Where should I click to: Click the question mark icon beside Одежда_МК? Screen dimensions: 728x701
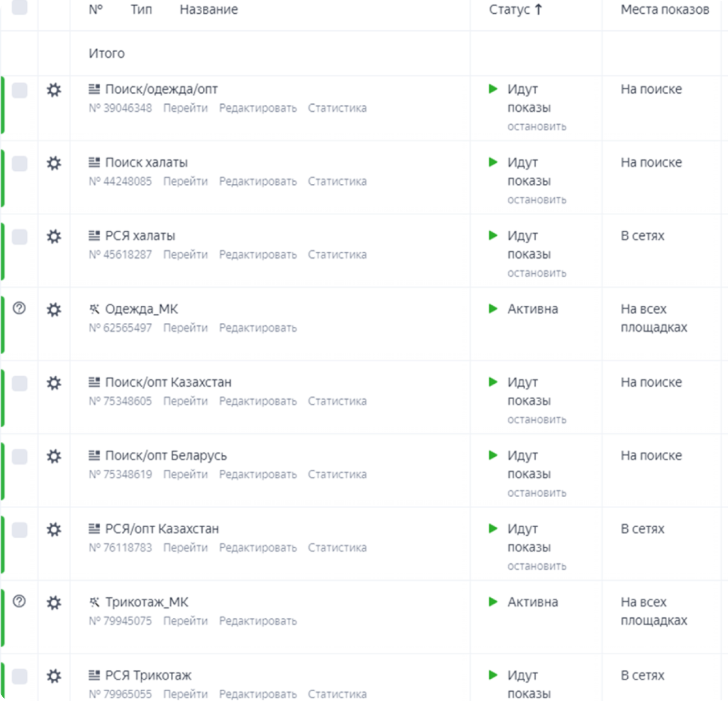click(19, 309)
